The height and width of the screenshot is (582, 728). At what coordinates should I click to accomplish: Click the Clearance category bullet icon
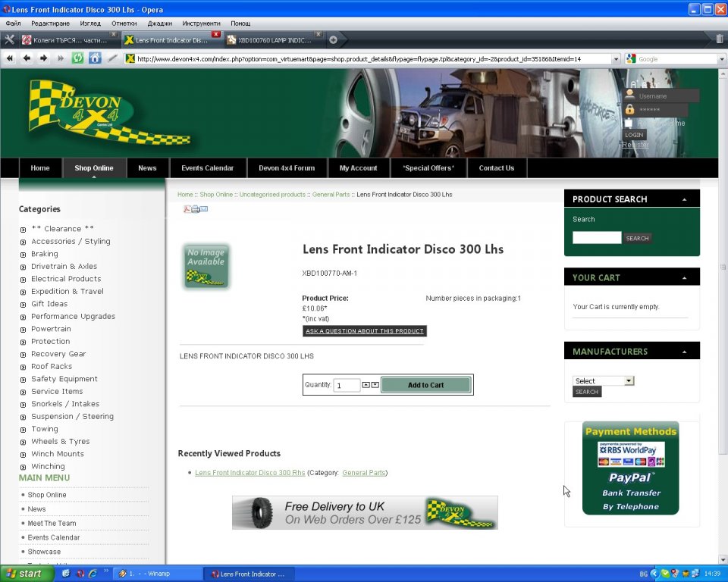coord(23,230)
